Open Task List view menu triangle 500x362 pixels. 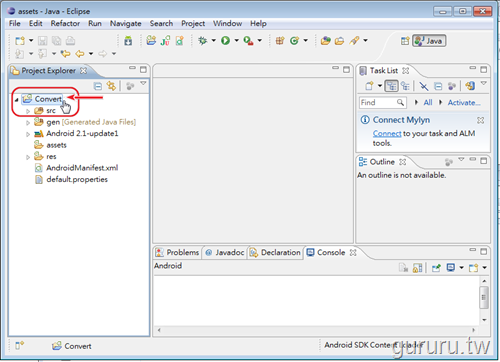pyautogui.click(x=484, y=83)
